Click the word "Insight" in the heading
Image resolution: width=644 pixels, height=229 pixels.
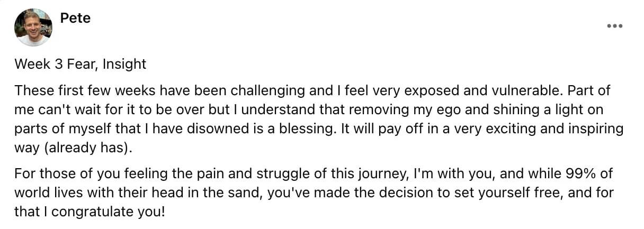coord(124,65)
